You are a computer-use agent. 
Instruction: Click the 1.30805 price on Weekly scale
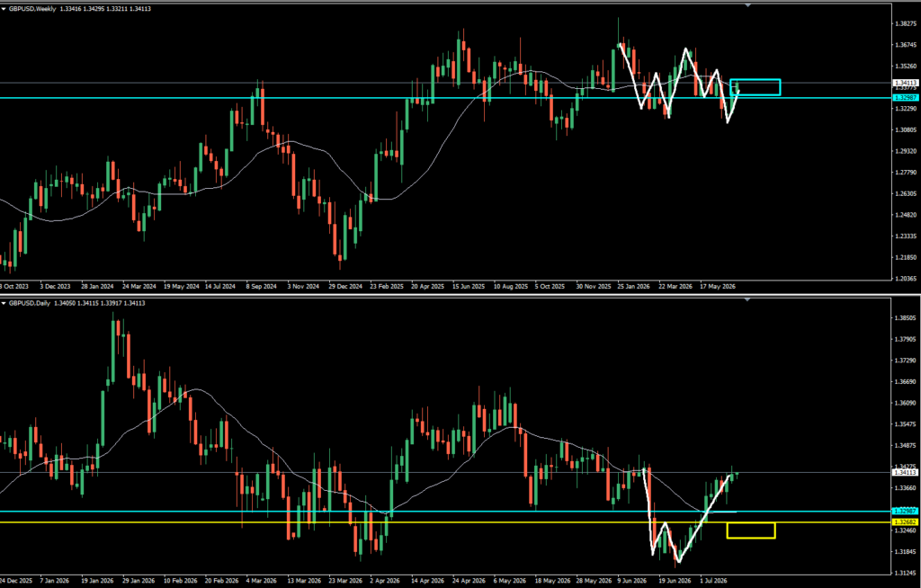tap(905, 129)
